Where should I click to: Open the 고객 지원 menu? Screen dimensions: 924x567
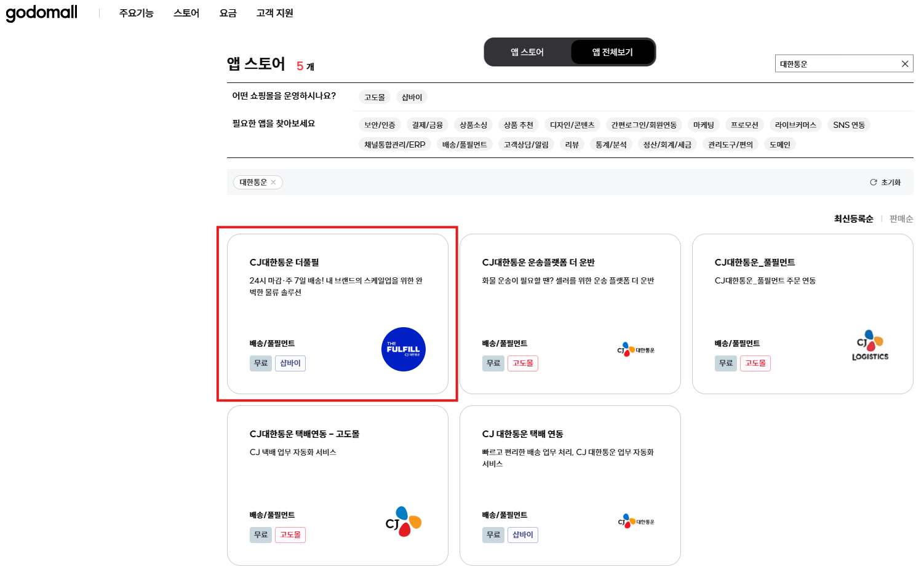275,13
